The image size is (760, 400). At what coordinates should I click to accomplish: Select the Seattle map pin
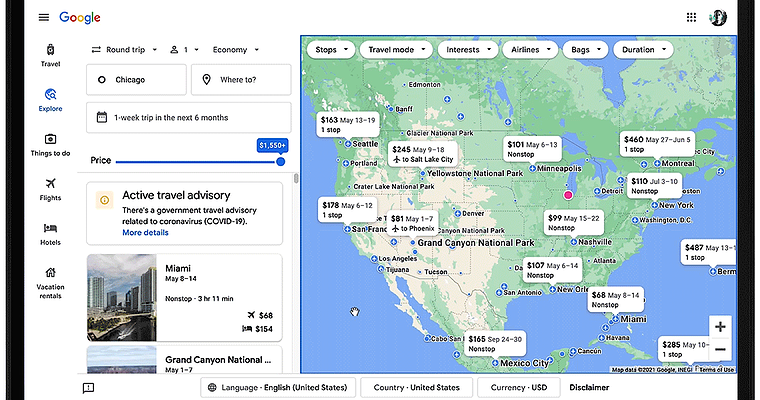(348, 144)
